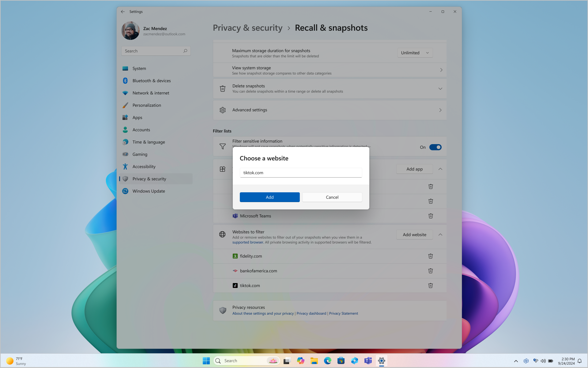
Task: Click the About these settings link
Action: click(262, 313)
